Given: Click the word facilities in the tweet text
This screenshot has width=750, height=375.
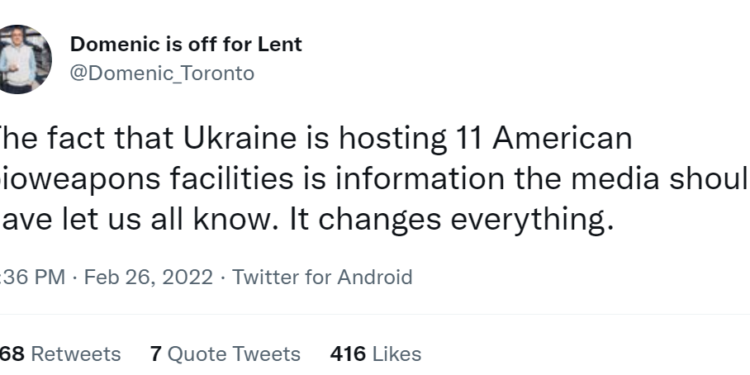Looking at the screenshot, I should [232, 179].
